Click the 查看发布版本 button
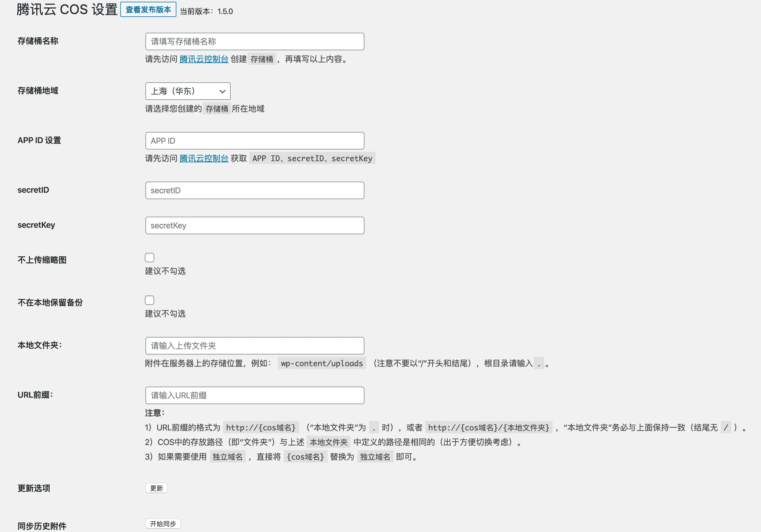Image resolution: width=761 pixels, height=532 pixels. (148, 10)
